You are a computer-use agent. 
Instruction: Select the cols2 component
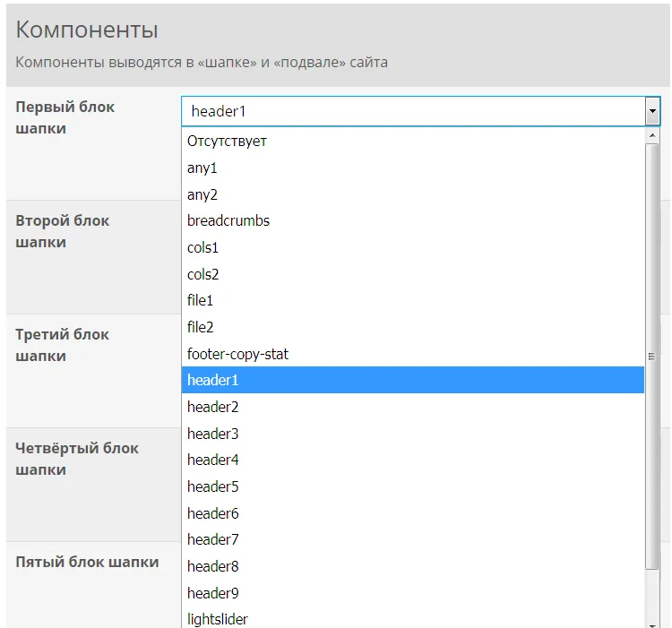[x=203, y=274]
